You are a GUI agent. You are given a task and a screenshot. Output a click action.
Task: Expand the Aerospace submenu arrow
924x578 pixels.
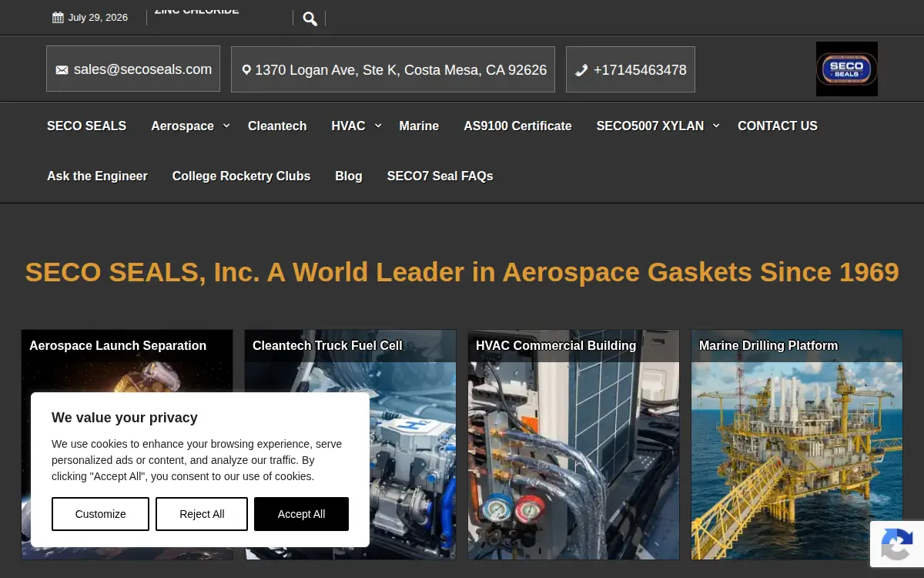tap(226, 126)
